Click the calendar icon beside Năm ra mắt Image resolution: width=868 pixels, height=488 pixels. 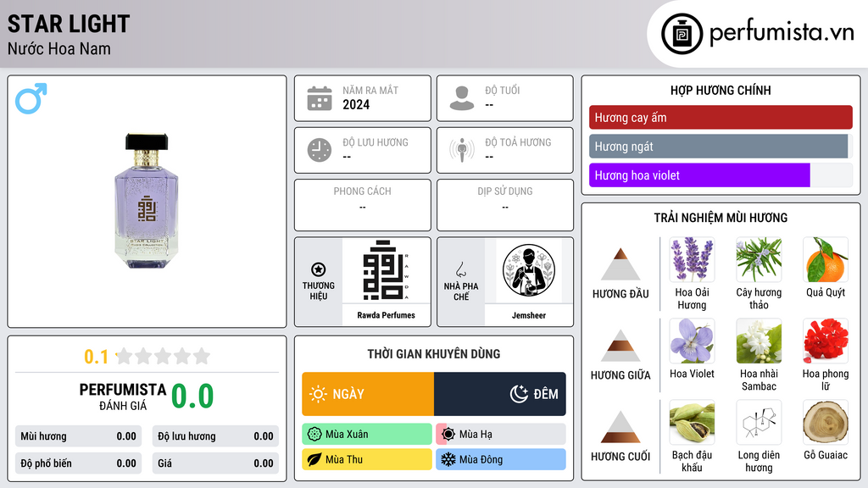point(320,98)
